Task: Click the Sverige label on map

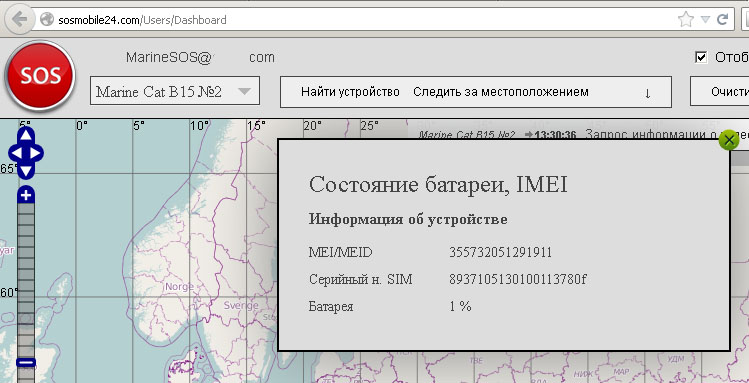Action: click(241, 305)
